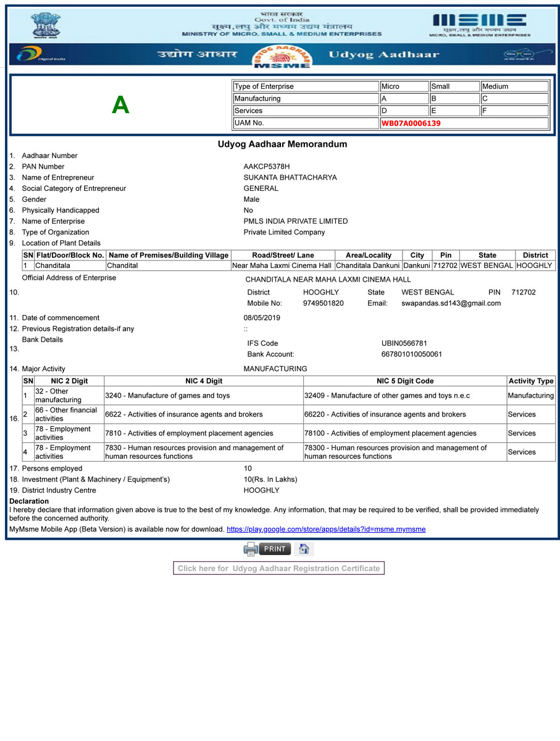Click the Location of Plant Details label
This screenshot has width=560, height=741.
(61, 243)
